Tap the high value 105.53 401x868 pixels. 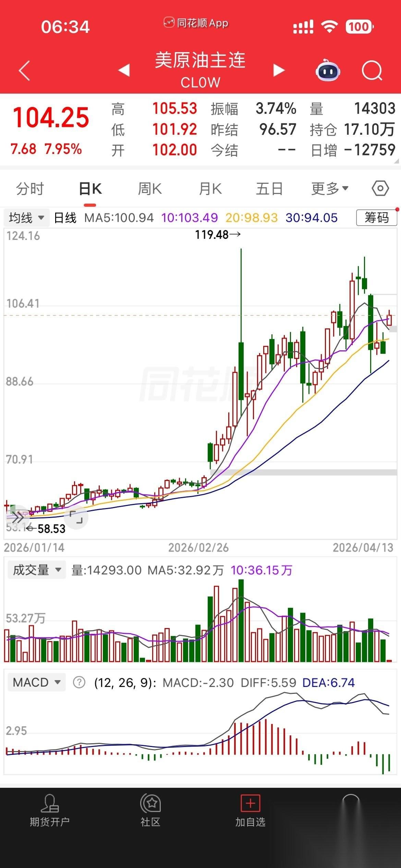point(175,109)
